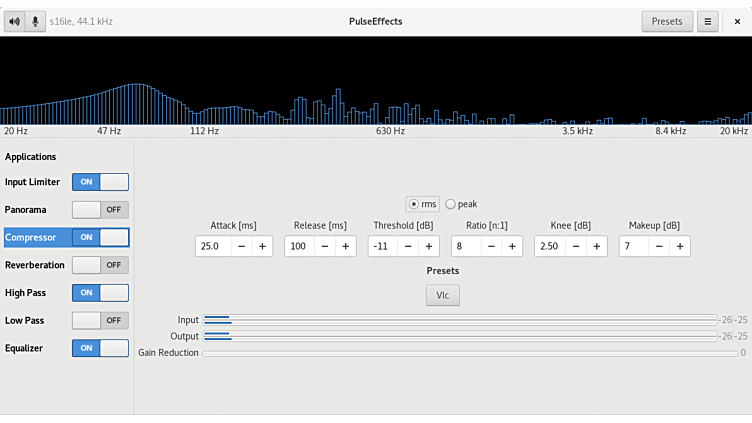Viewport: 752px width, 423px height.
Task: Disable the High Pass switch
Action: 100,293
